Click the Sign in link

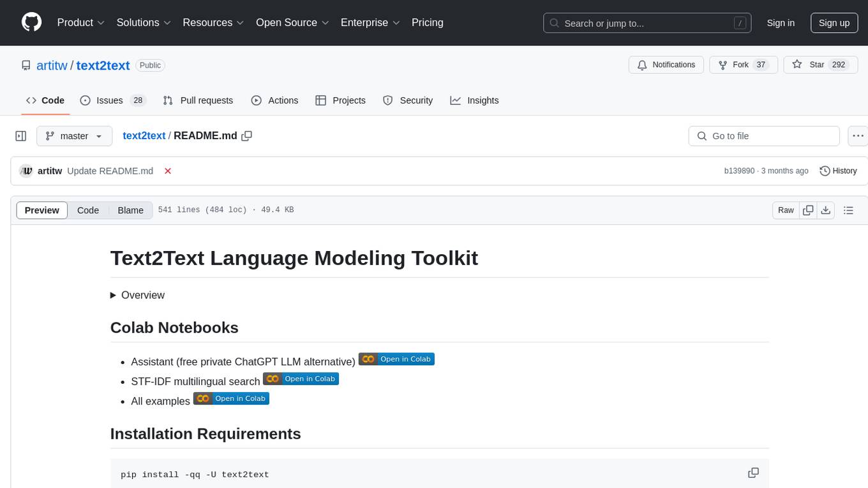click(x=781, y=23)
